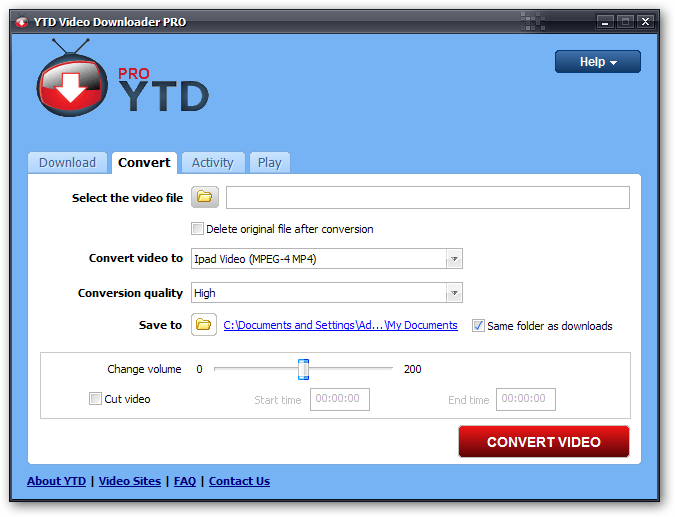
Task: Click the Change volume label
Action: click(x=144, y=369)
